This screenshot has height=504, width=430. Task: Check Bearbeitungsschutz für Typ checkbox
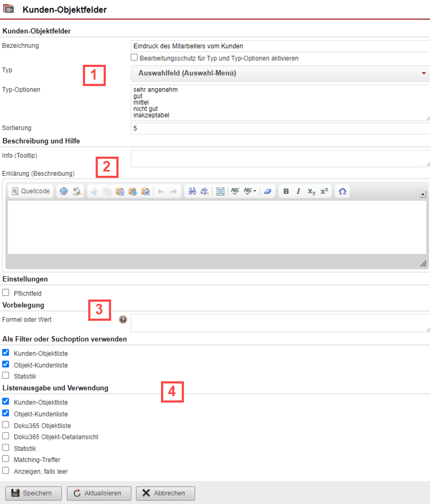134,57
